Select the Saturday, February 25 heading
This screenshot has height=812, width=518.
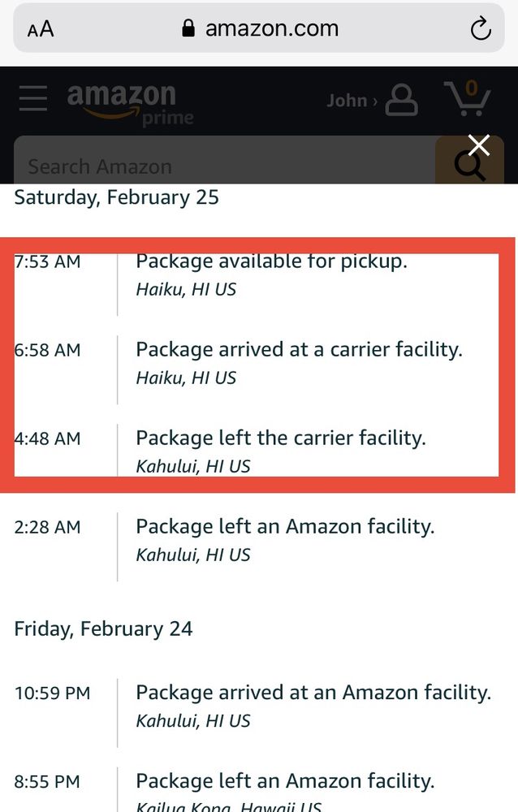tap(116, 197)
